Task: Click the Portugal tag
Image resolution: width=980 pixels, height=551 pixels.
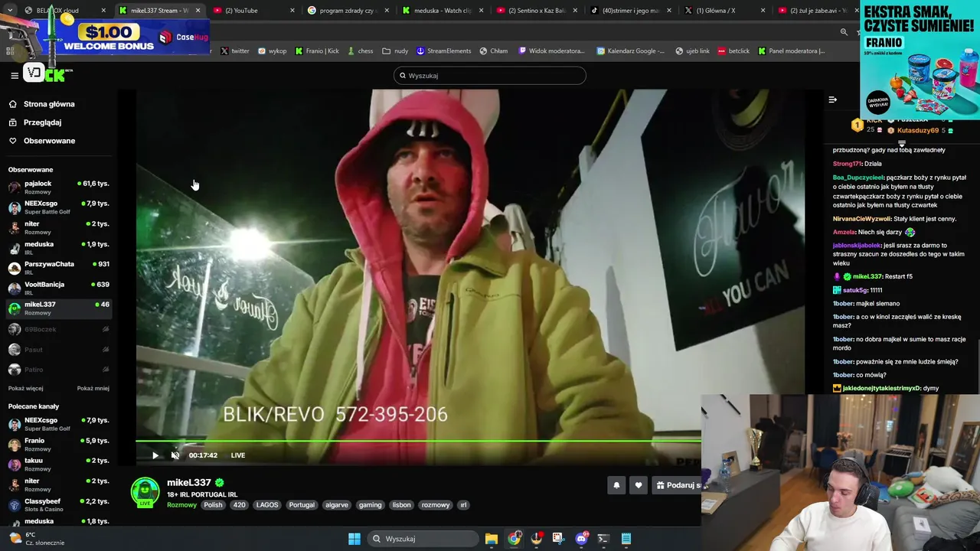Action: 302,505
